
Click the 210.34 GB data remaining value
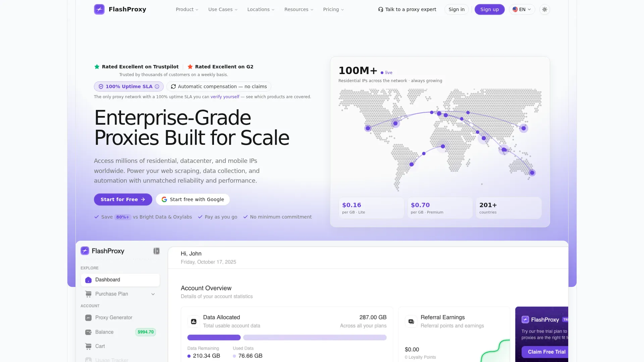point(207,356)
